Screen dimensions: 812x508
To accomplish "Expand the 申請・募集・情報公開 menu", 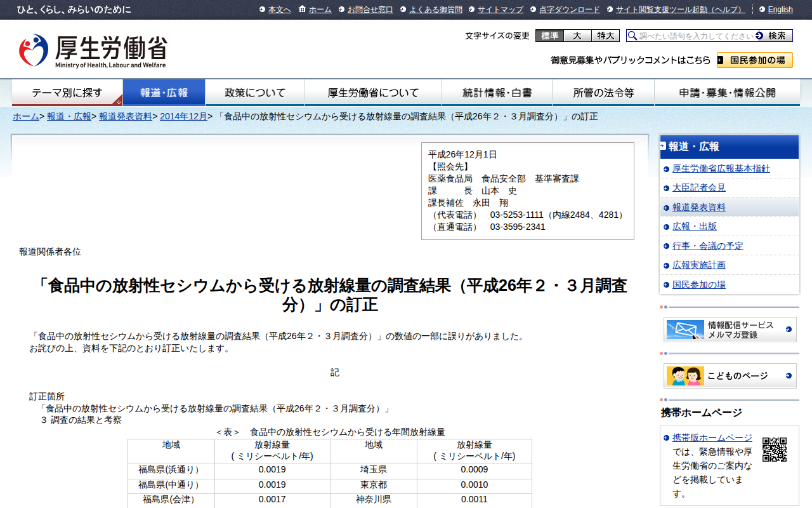I will [727, 93].
